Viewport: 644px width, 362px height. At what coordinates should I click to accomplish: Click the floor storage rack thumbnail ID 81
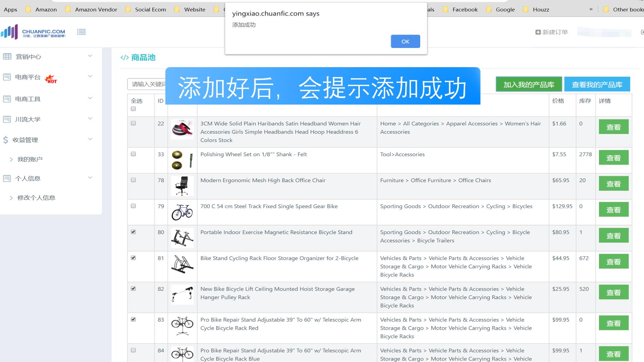182,264
